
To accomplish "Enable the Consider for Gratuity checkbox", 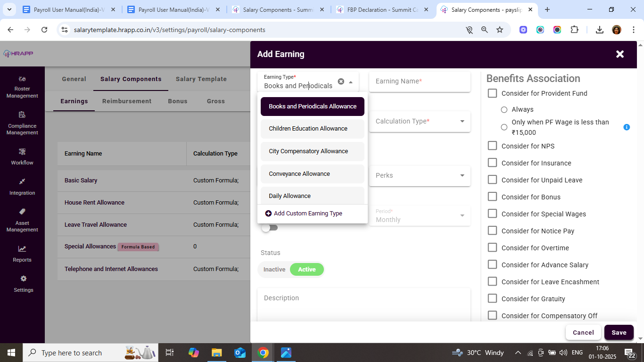I will pyautogui.click(x=492, y=299).
